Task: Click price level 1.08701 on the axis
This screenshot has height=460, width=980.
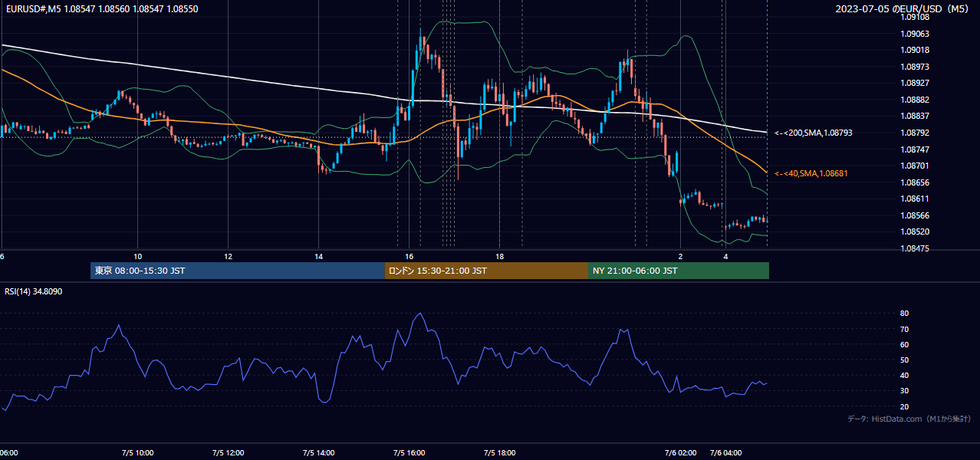Action: (x=915, y=166)
